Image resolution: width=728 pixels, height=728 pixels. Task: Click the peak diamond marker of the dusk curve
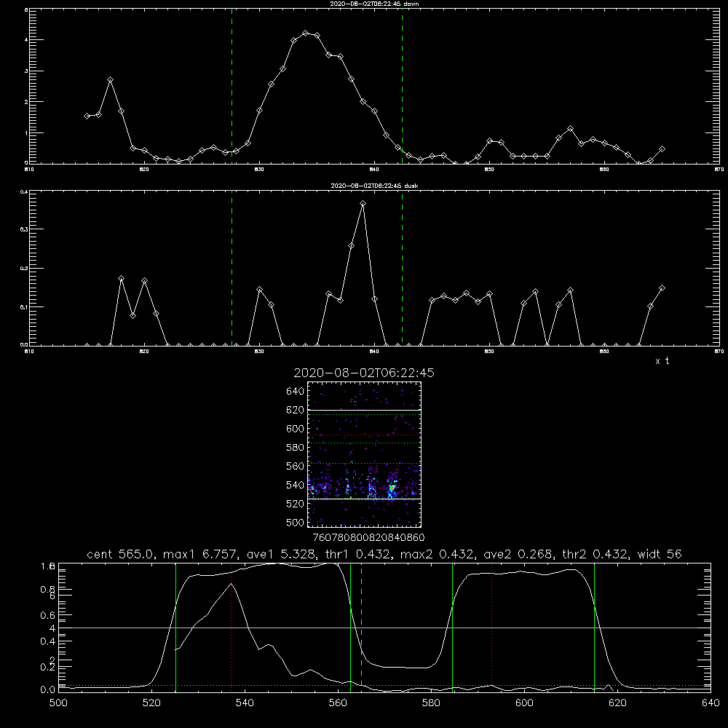pyautogui.click(x=363, y=203)
